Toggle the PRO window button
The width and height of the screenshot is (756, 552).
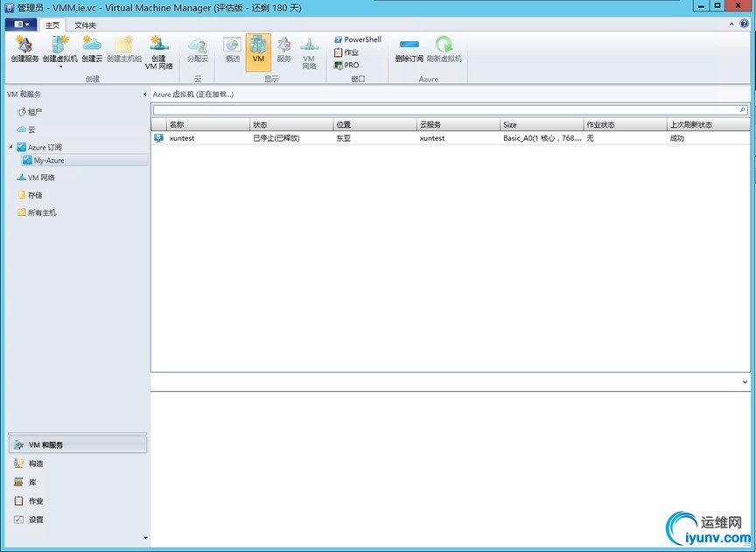click(x=347, y=65)
